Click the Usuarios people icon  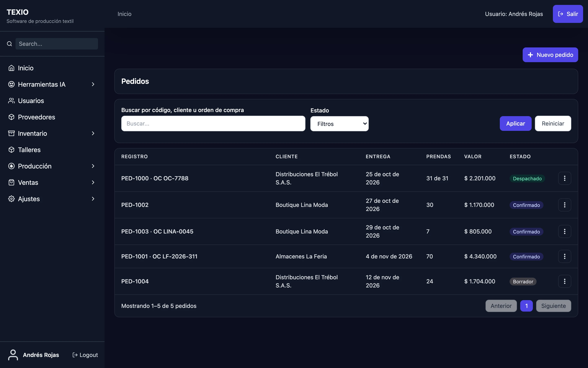11,101
